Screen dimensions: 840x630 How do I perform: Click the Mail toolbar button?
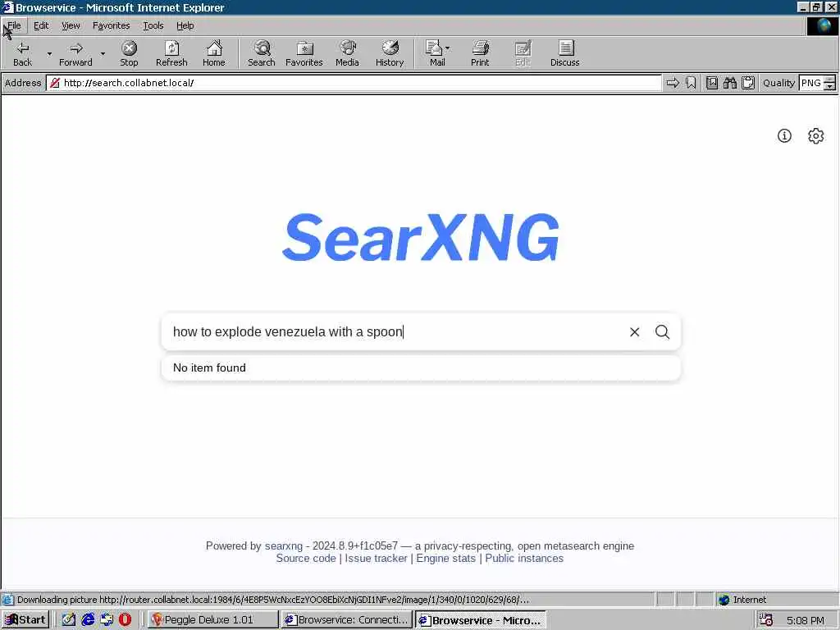point(437,53)
